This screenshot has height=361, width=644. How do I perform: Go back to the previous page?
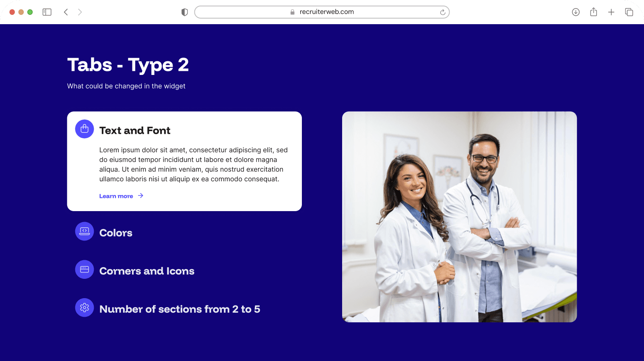coord(66,12)
